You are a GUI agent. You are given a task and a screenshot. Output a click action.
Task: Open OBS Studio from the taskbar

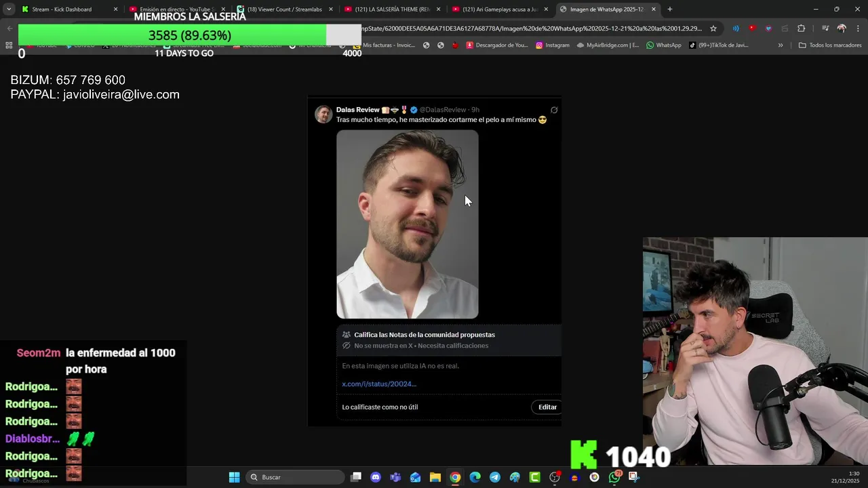tap(555, 477)
